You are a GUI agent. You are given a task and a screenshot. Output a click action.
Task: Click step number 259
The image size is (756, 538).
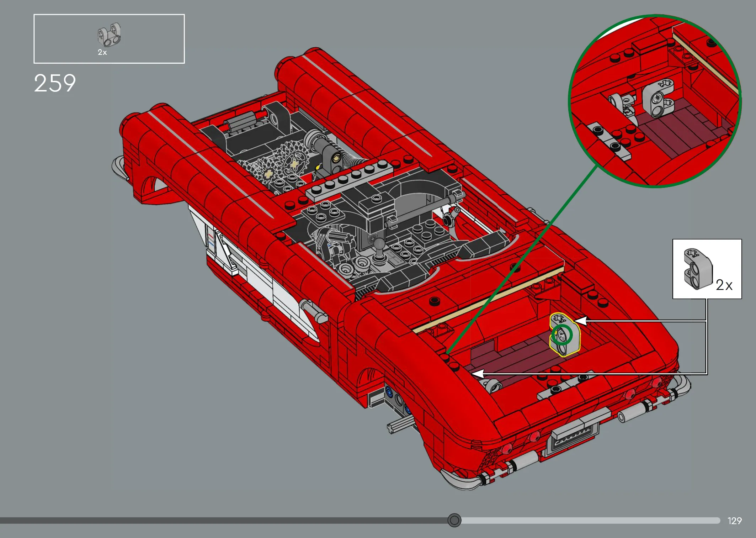(55, 83)
